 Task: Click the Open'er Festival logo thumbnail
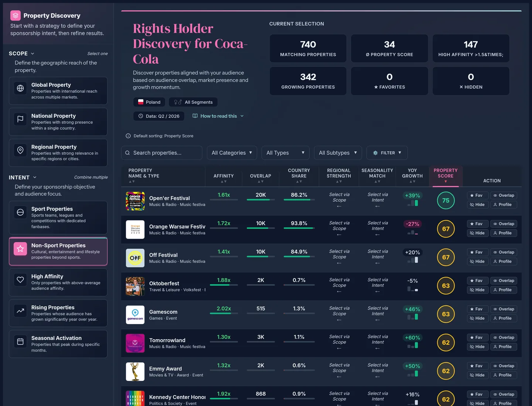click(135, 201)
